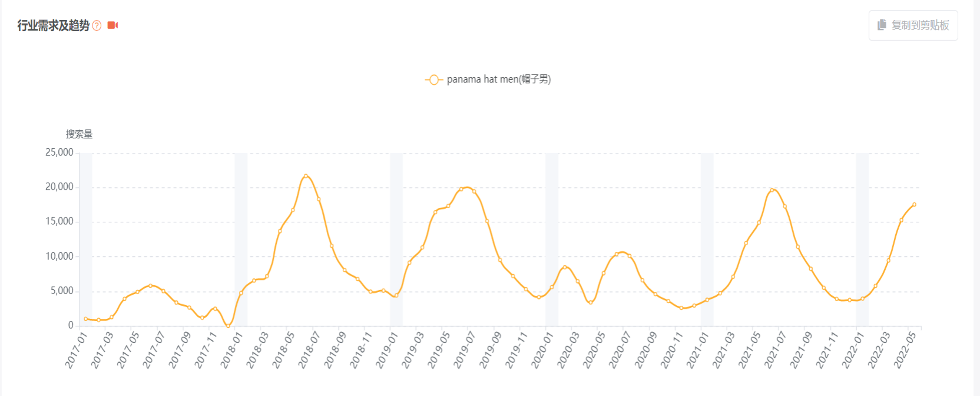Click the zero-value data point in late 2017

(228, 326)
